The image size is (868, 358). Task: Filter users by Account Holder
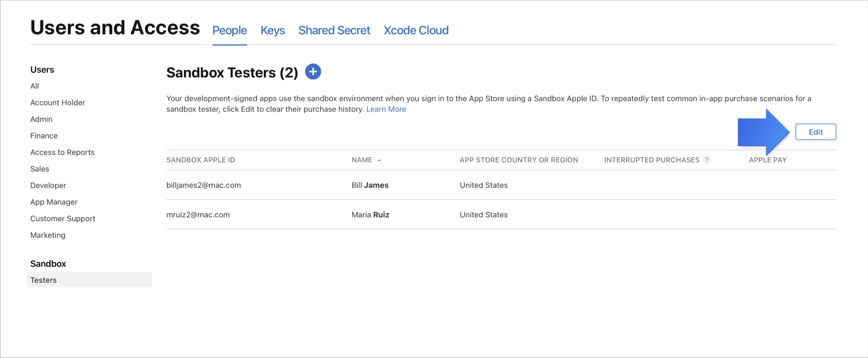coord(58,103)
